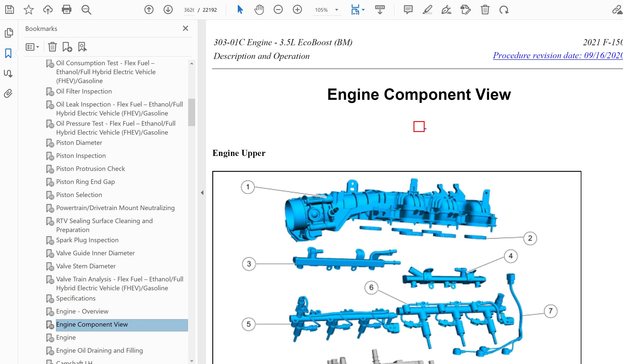Zoom out with minus button

coord(278,10)
